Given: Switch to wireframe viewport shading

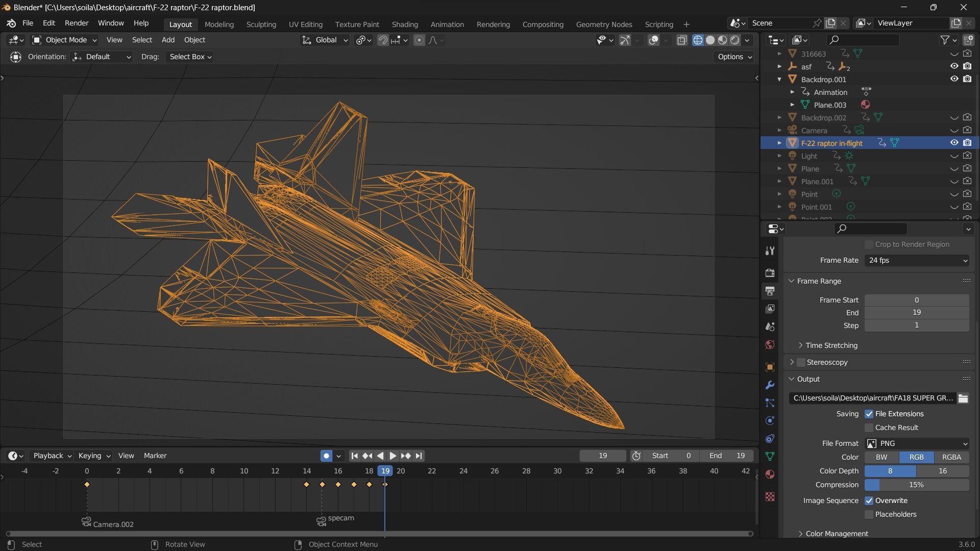Looking at the screenshot, I should coord(698,40).
